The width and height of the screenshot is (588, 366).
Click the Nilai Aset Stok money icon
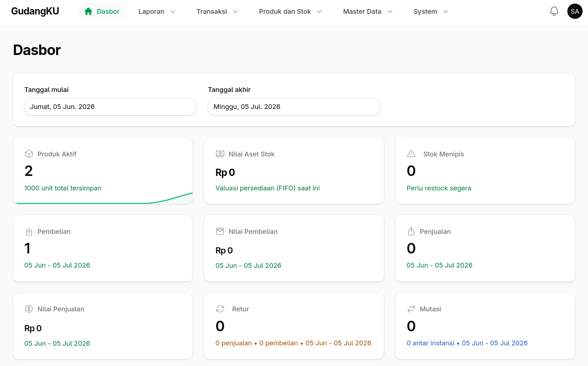pyautogui.click(x=220, y=154)
